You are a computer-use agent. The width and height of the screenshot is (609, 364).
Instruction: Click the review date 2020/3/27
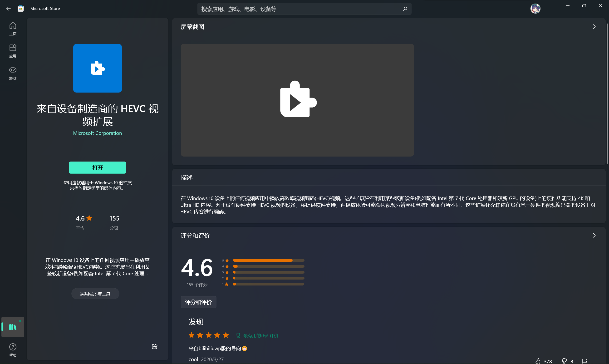[x=212, y=359]
